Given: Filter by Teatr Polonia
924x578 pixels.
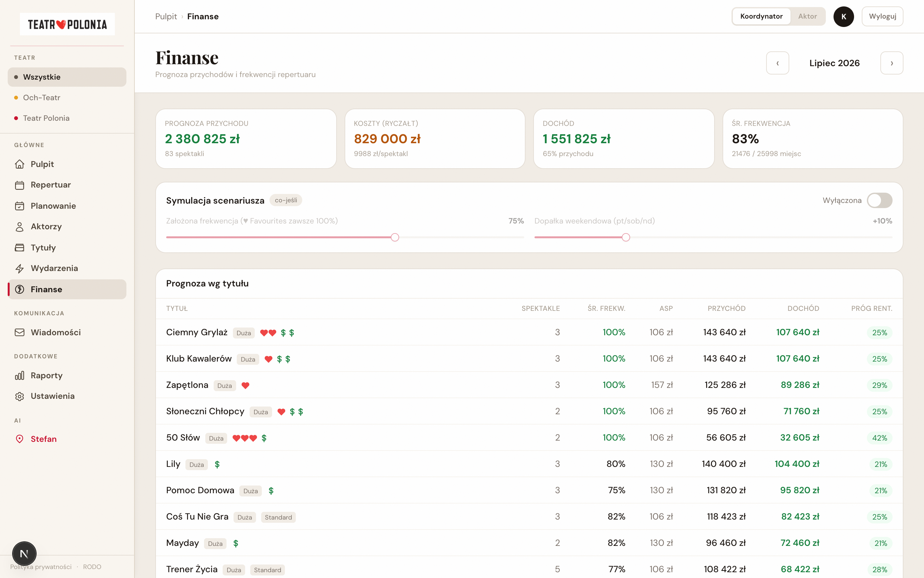Looking at the screenshot, I should (67, 118).
